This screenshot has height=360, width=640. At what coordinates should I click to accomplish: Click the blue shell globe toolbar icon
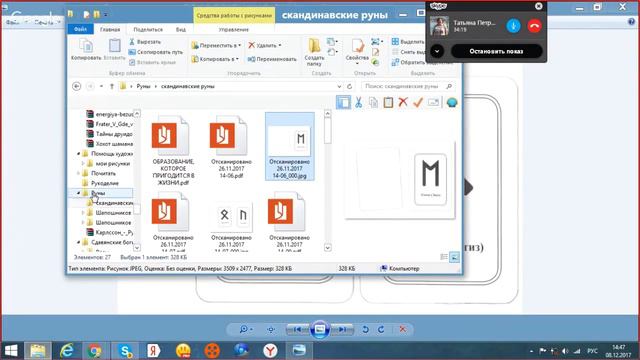[x=451, y=102]
